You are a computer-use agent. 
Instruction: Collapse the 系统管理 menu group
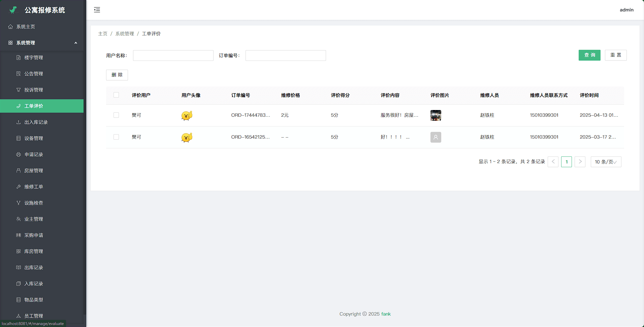tap(75, 43)
